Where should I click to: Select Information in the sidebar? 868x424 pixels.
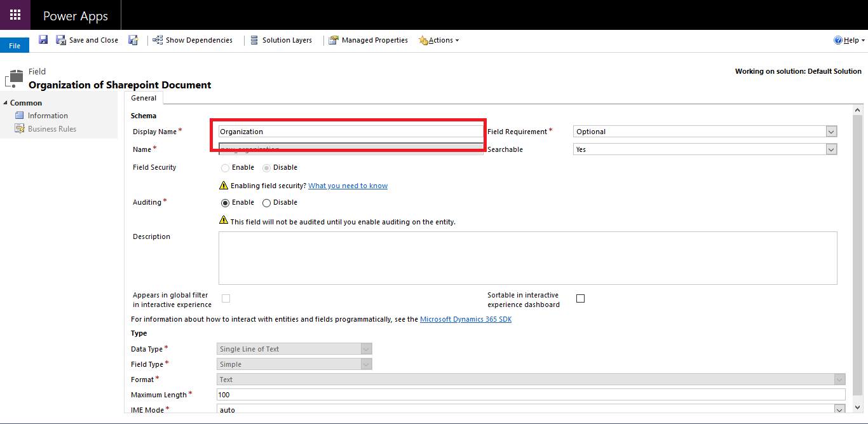[x=47, y=115]
